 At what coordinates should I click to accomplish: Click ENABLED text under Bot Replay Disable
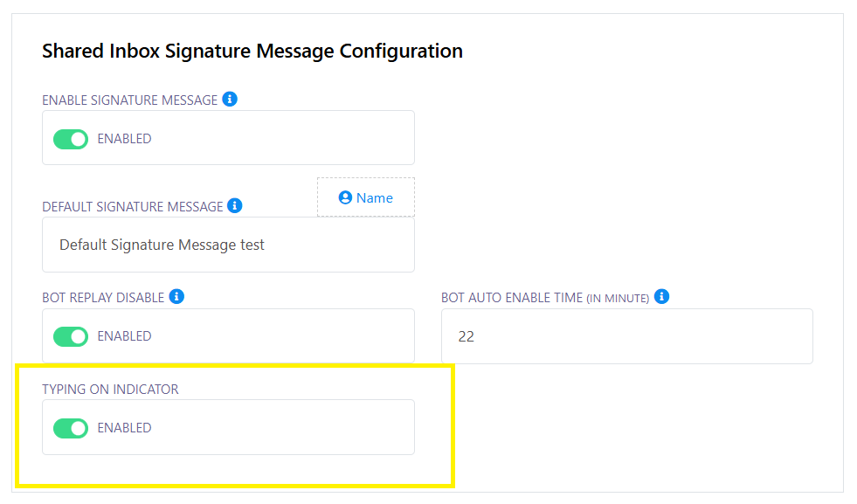click(124, 336)
